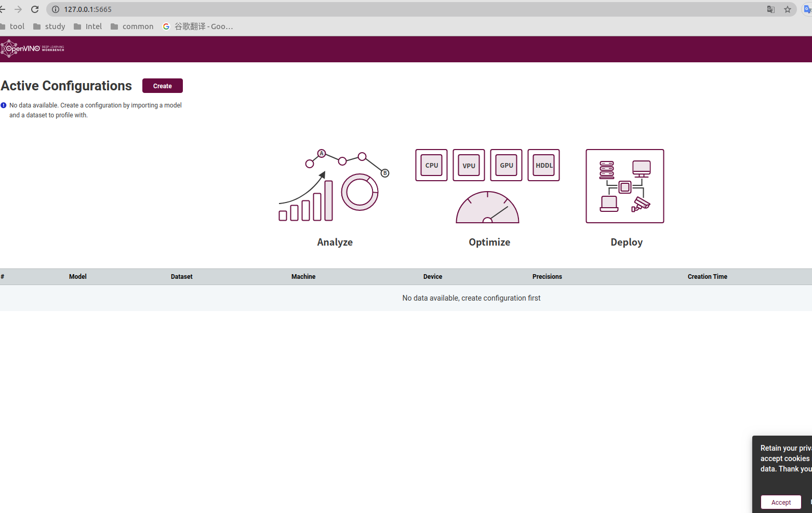Click the blue info icon beside No data available
The width and height of the screenshot is (812, 513).
4,105
